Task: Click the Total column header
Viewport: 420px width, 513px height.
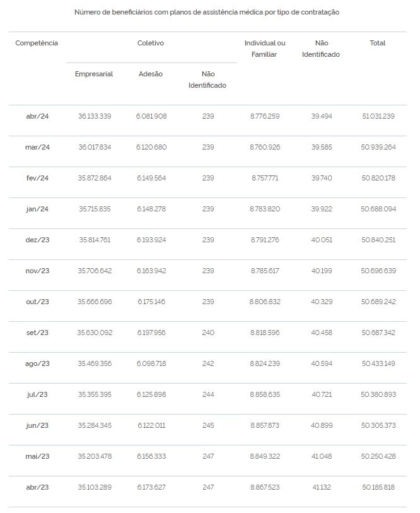Action: click(x=378, y=43)
